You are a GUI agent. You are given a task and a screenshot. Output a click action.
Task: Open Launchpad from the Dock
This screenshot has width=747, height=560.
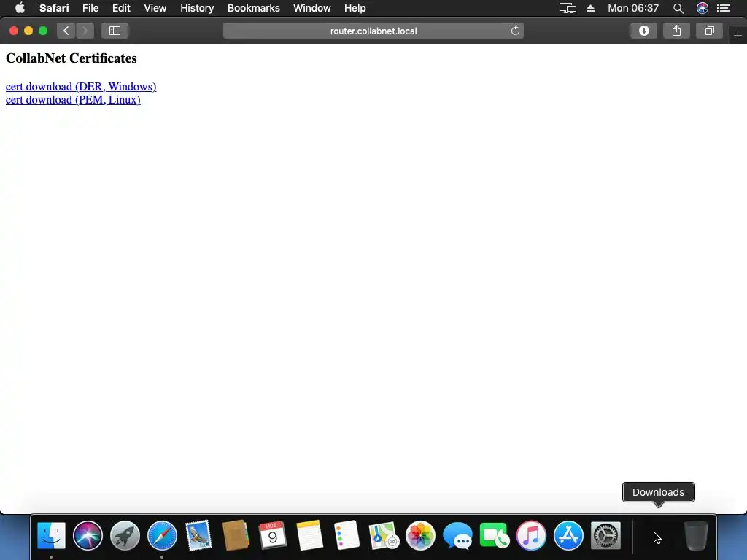(125, 536)
